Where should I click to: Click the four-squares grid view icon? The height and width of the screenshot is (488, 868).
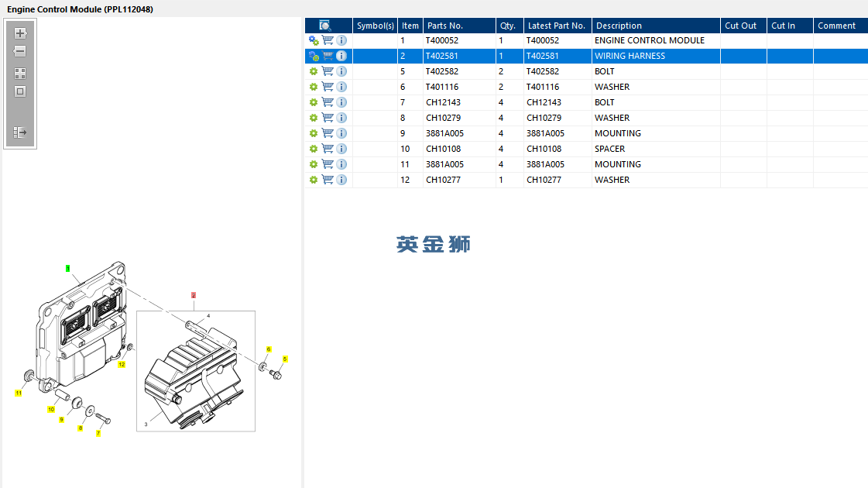point(20,74)
